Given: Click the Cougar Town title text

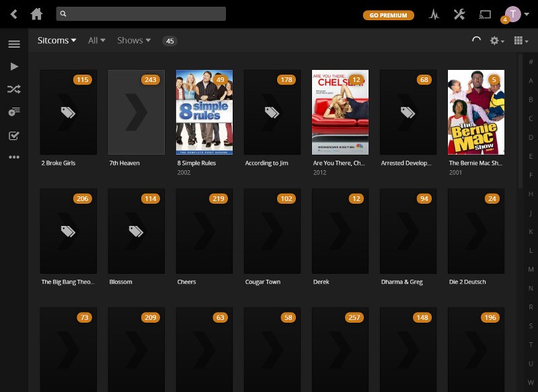Looking at the screenshot, I should 262,282.
